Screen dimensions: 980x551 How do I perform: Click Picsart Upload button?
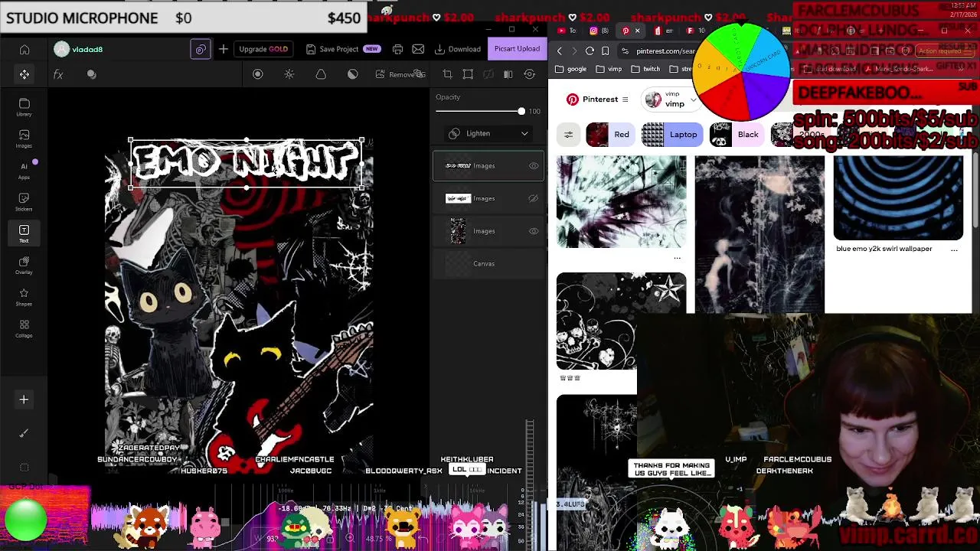point(517,49)
